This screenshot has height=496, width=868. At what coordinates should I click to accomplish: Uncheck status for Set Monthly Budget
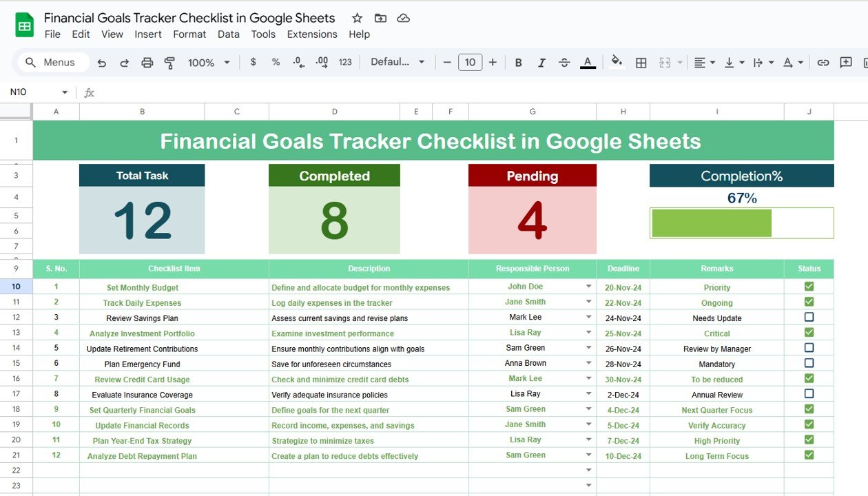[x=809, y=287]
